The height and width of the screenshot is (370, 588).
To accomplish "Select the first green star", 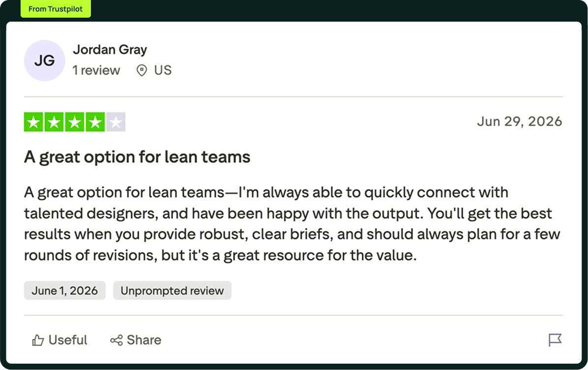I will [33, 122].
